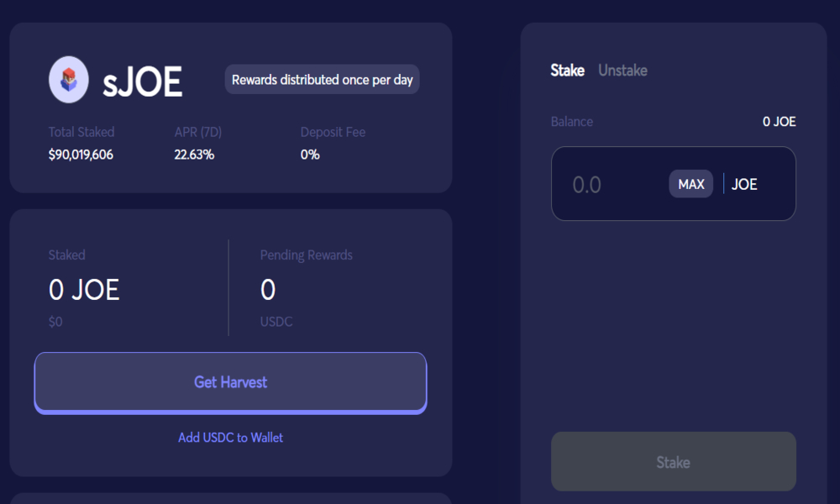Click the Balance label
Viewport: 840px width, 504px height.
(571, 122)
